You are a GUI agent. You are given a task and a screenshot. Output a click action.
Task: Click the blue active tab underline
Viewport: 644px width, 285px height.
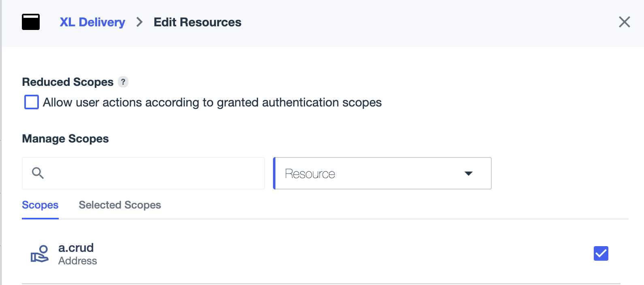point(40,217)
